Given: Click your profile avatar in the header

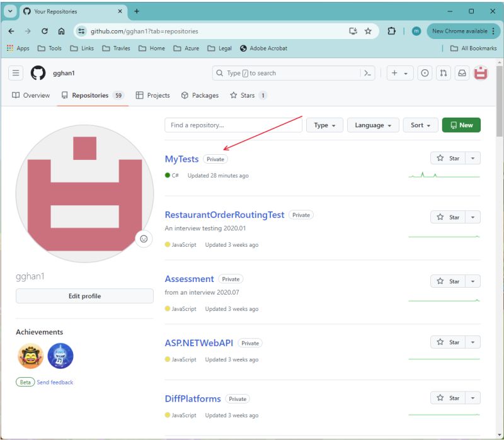Looking at the screenshot, I should click(x=481, y=72).
